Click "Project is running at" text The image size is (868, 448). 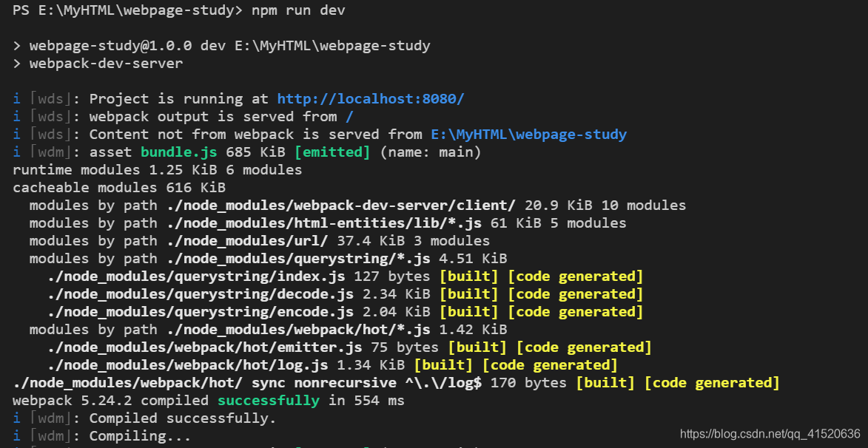pyautogui.click(x=179, y=99)
